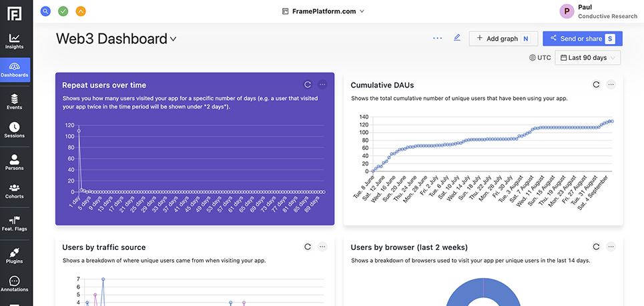Open the Dashboards section
This screenshot has height=306, width=644.
pos(15,70)
